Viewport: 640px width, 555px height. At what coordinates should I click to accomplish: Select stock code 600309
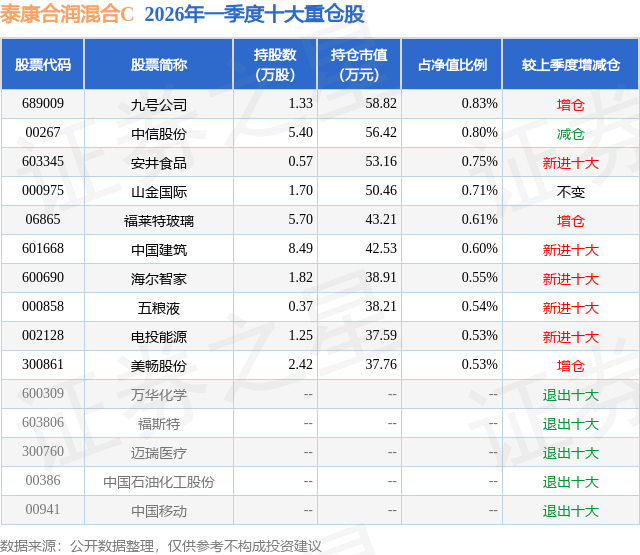[43, 393]
